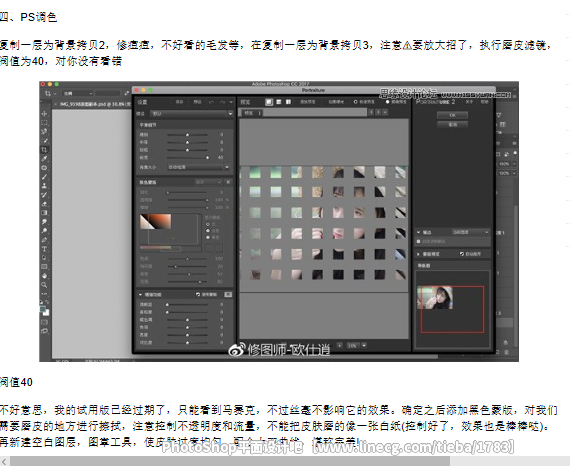Toggle the skin tones mask on/off button
The image size is (570, 466).
tap(228, 182)
